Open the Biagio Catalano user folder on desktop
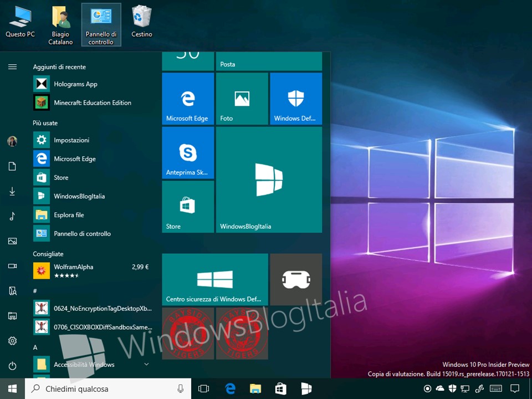The image size is (532, 399). [60, 25]
